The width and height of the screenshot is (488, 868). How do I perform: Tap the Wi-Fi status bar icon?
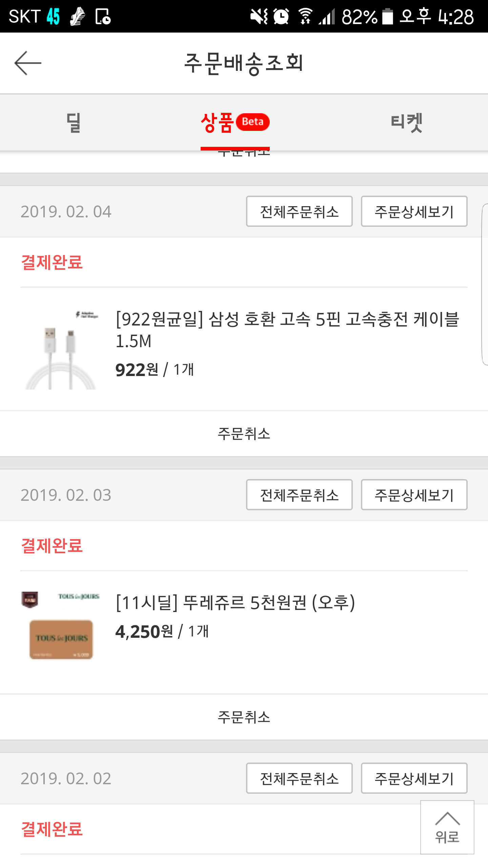[305, 16]
